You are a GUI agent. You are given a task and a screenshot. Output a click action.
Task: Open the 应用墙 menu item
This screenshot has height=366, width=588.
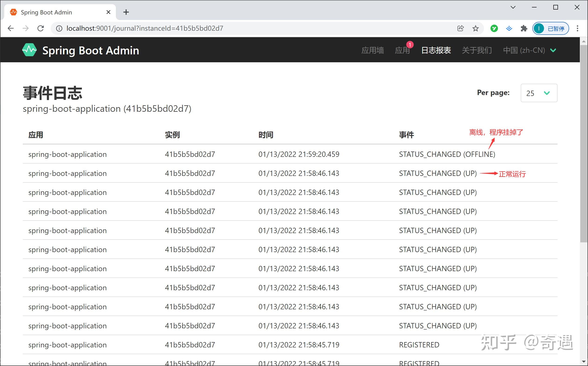pyautogui.click(x=373, y=50)
